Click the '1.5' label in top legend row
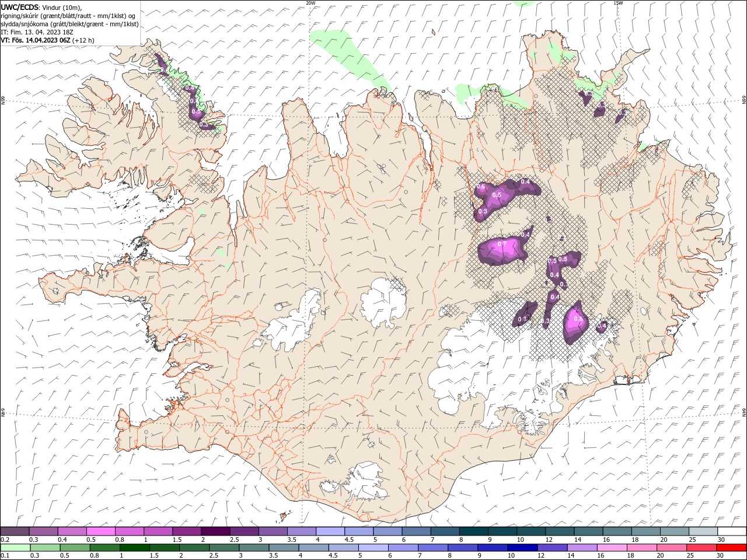 coord(176,540)
